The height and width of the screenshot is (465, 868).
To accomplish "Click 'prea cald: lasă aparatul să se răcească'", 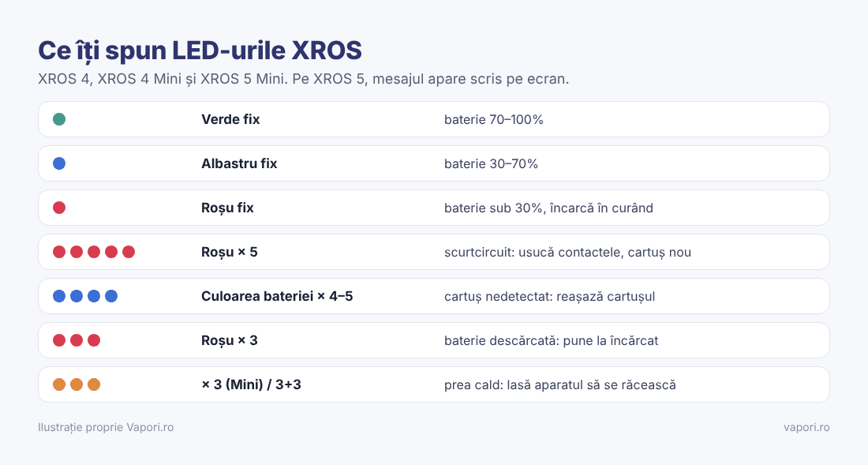I will tap(560, 385).
